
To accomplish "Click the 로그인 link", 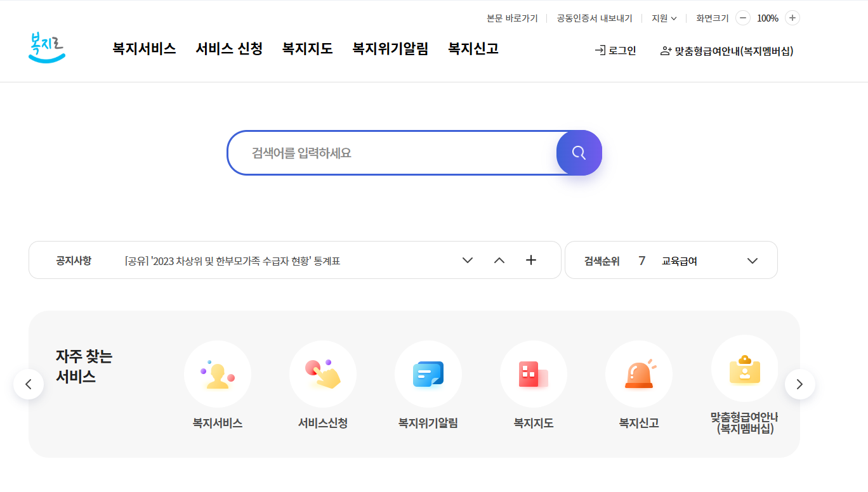I will 615,51.
